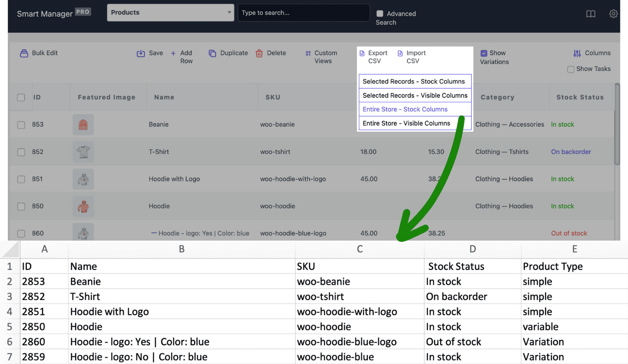Check the Show Tasks checkbox
Screen dimensions: 628x364
[x=571, y=69]
